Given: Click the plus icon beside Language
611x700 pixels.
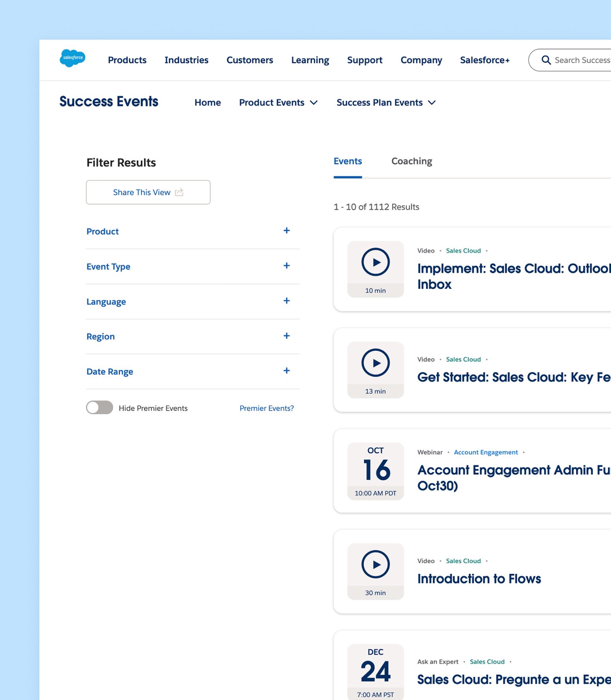Looking at the screenshot, I should [287, 301].
